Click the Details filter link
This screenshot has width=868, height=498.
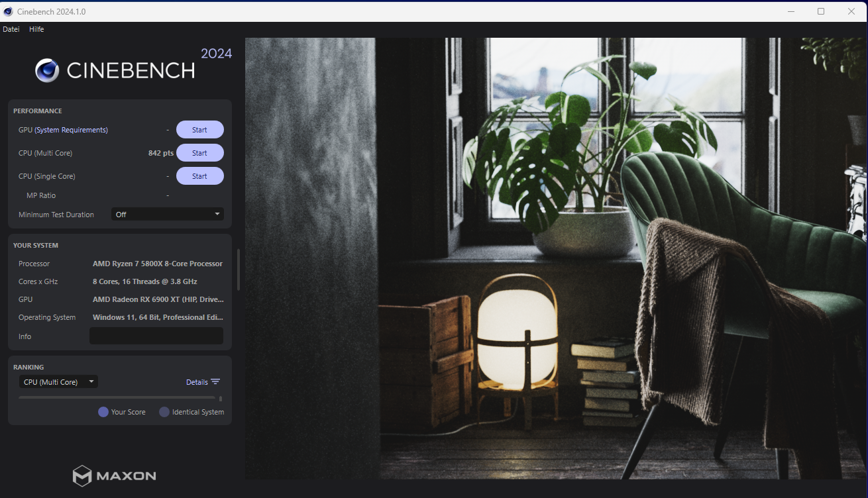[197, 382]
